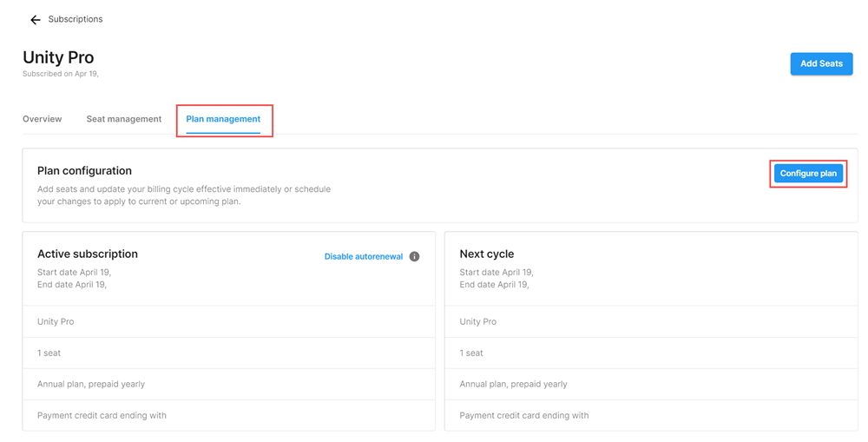Click 1 seat row in Next cycle
This screenshot has height=442, width=868.
[x=651, y=353]
